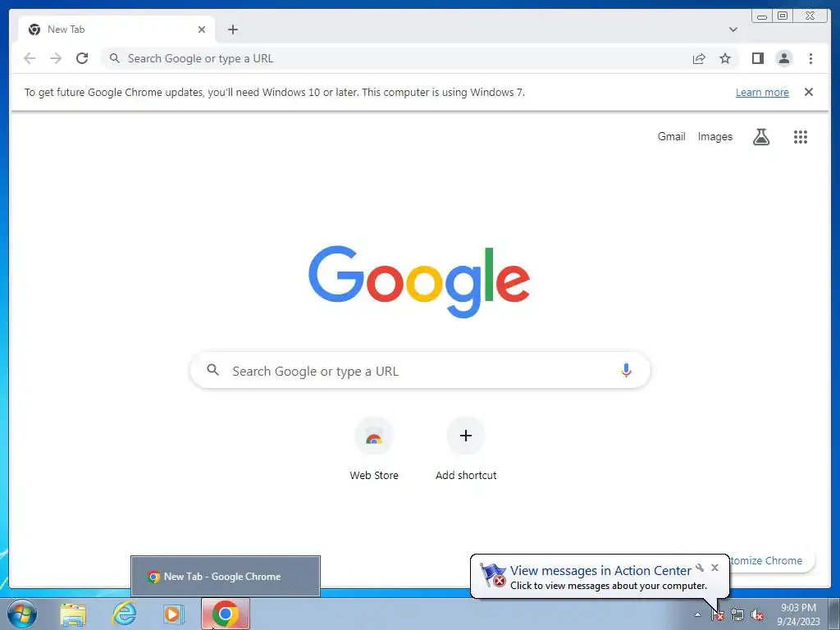Click the Google logo
This screenshot has height=630, width=840.
pos(419,281)
